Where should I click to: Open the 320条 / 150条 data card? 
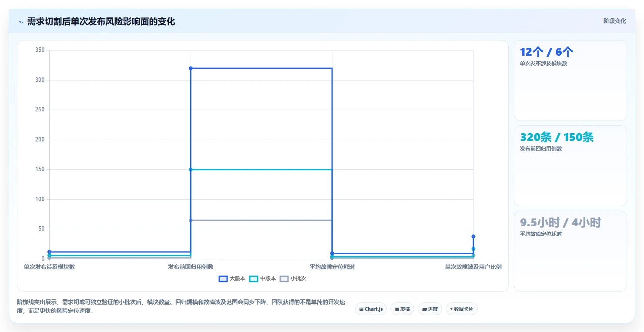click(x=570, y=166)
